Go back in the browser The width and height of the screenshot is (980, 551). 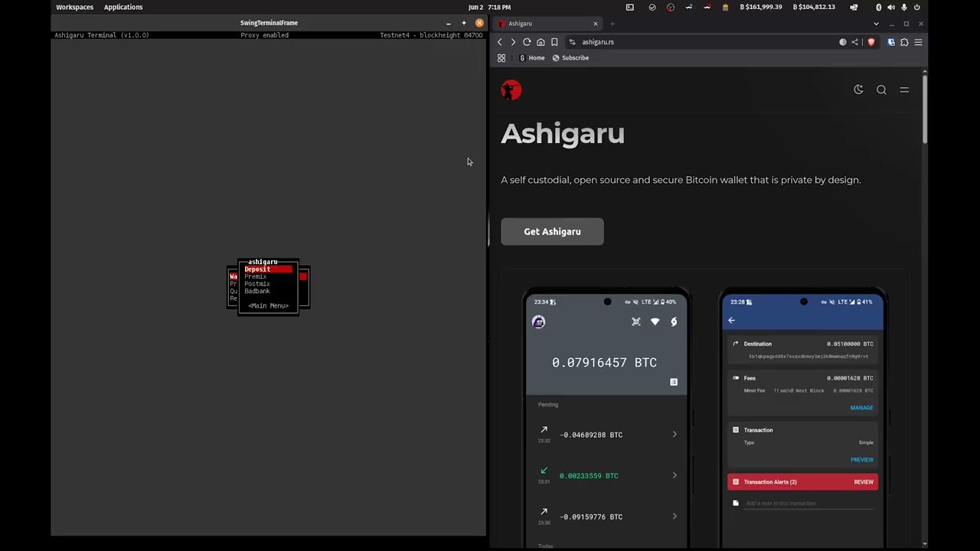pyautogui.click(x=500, y=42)
